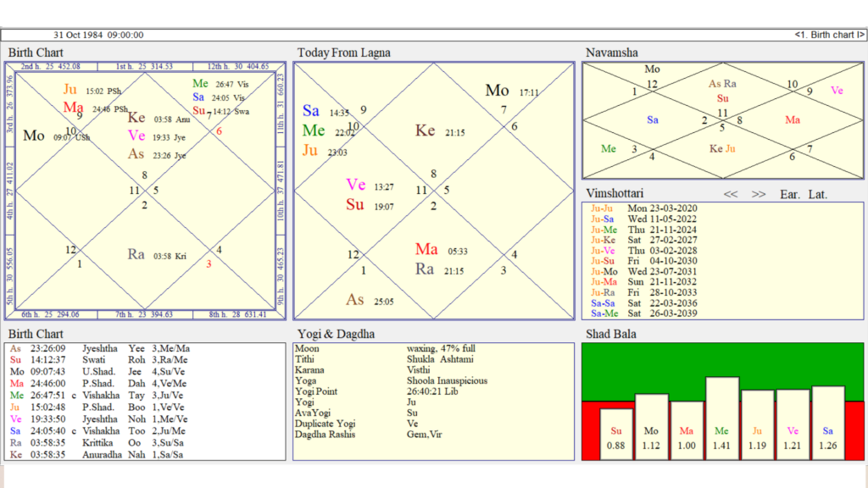Click the Sa Vishakha row in table
The image size is (868, 488).
pyautogui.click(x=97, y=431)
